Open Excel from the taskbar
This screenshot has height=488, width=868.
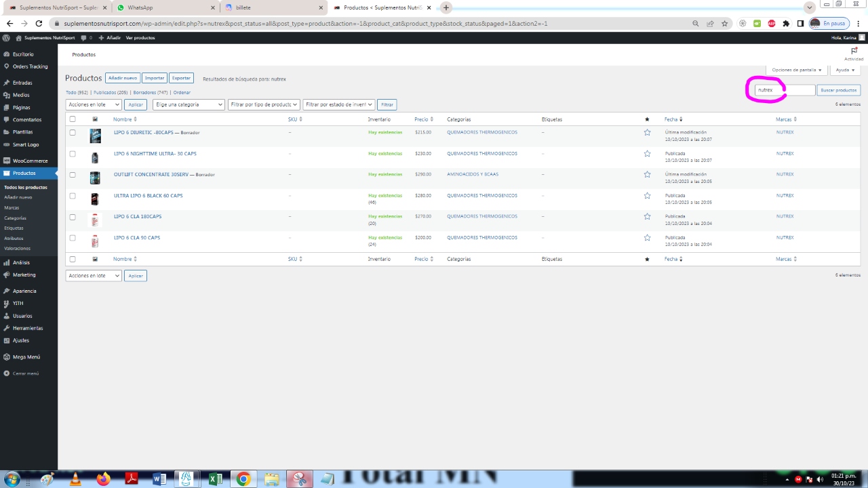(x=215, y=479)
